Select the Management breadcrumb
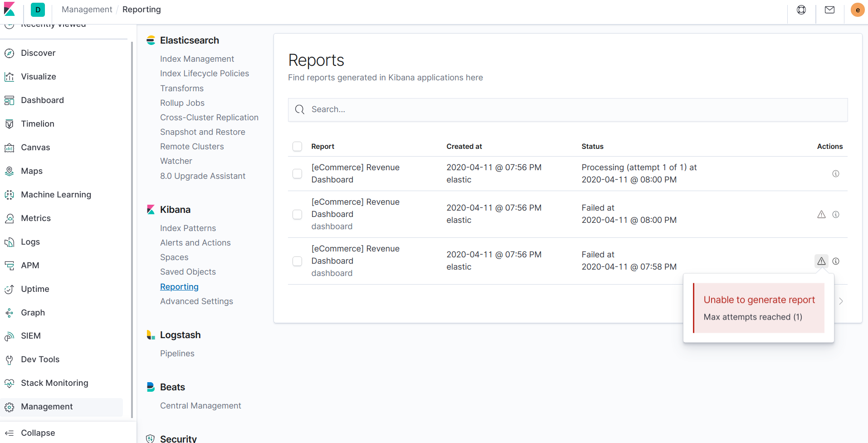This screenshot has width=868, height=443. coord(87,9)
